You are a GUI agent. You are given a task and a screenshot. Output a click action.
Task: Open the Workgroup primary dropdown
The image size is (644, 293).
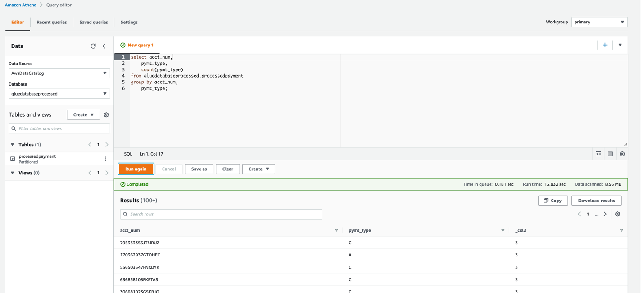599,22
